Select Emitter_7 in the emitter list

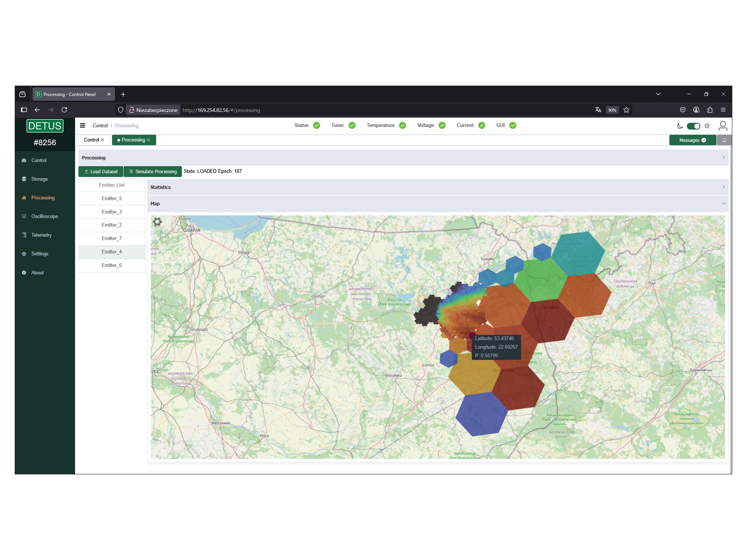112,239
